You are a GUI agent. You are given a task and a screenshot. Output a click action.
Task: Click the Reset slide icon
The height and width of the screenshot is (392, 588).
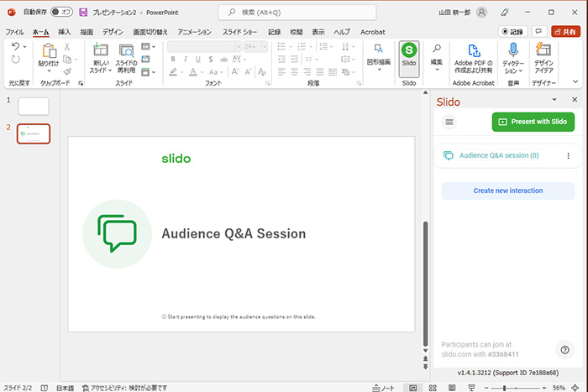coord(145,59)
